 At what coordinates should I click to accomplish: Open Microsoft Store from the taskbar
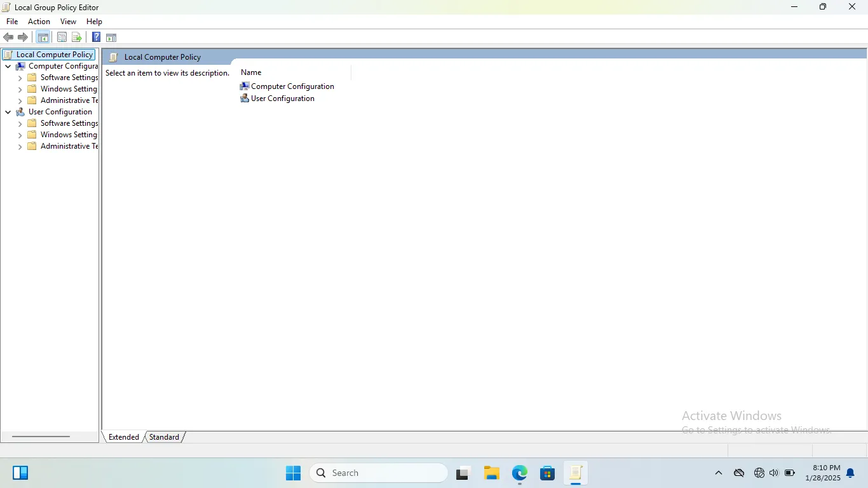coord(547,473)
